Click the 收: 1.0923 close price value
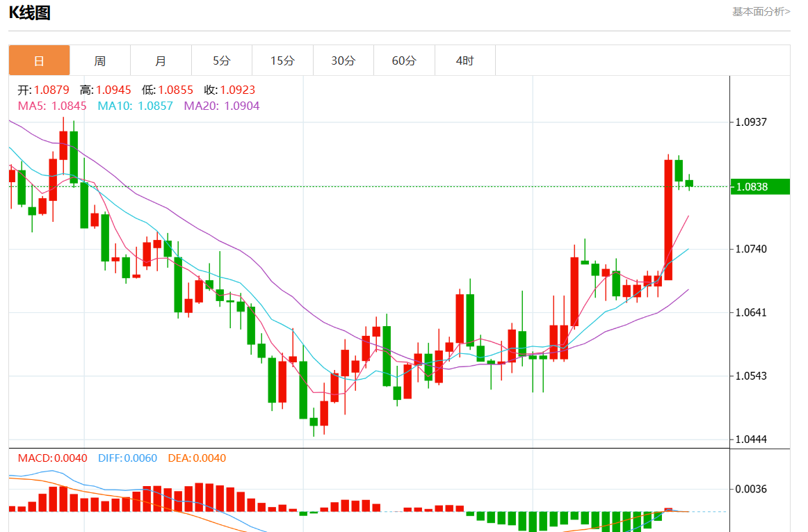Screen dimensions: 808x532 point(230,90)
